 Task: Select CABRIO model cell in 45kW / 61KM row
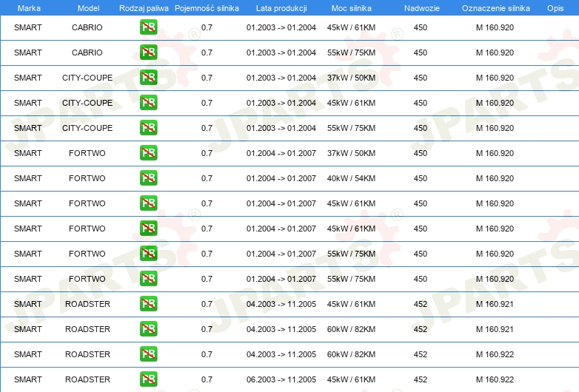(x=87, y=27)
